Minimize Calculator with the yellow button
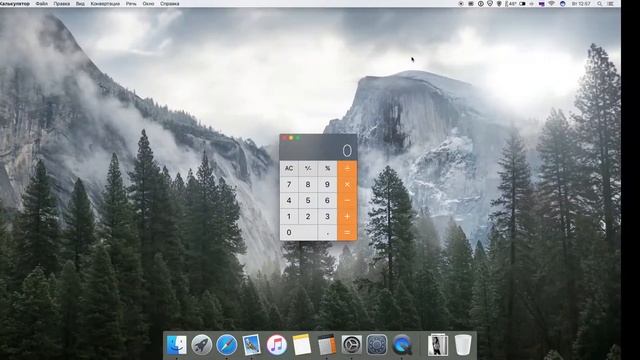640x360 pixels. click(291, 138)
